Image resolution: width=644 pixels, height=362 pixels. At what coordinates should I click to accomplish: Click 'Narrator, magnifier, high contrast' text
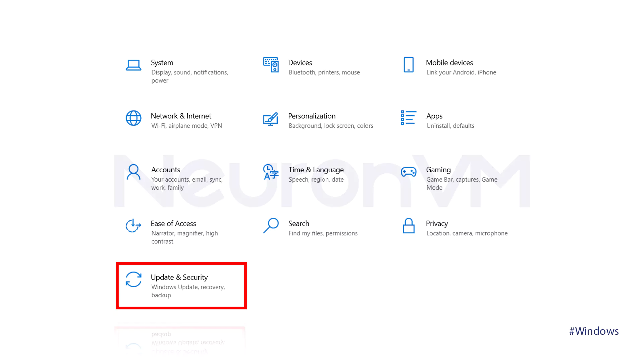[x=184, y=237]
